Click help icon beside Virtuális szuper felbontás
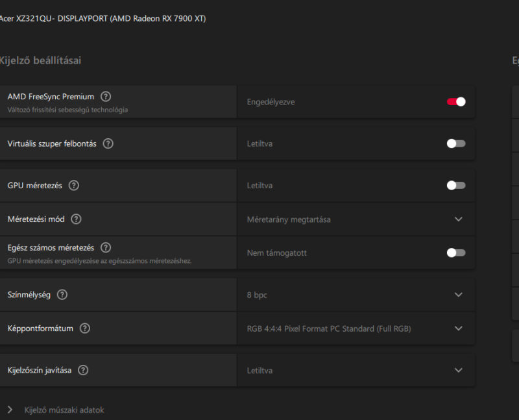Screen dimensions: 519x420 click(x=108, y=143)
